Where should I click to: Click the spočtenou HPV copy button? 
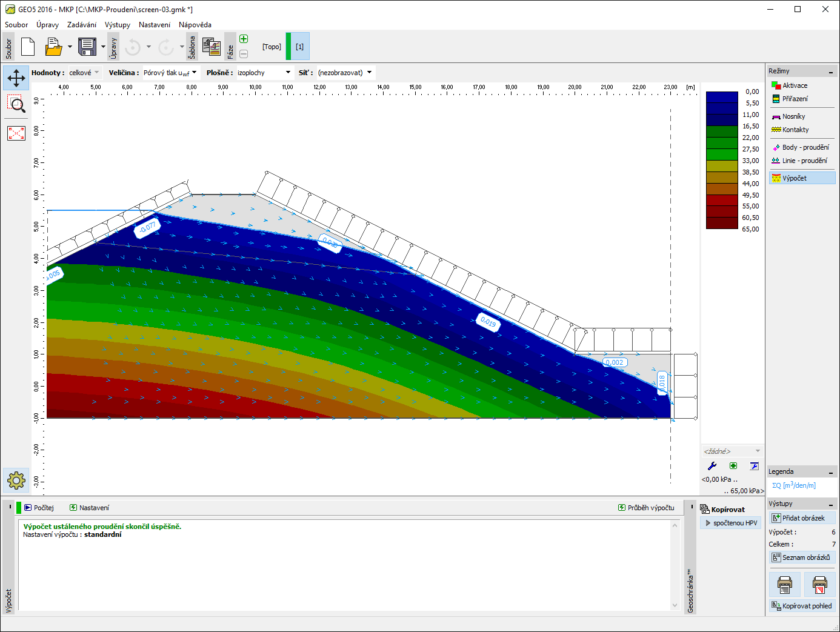coord(731,523)
